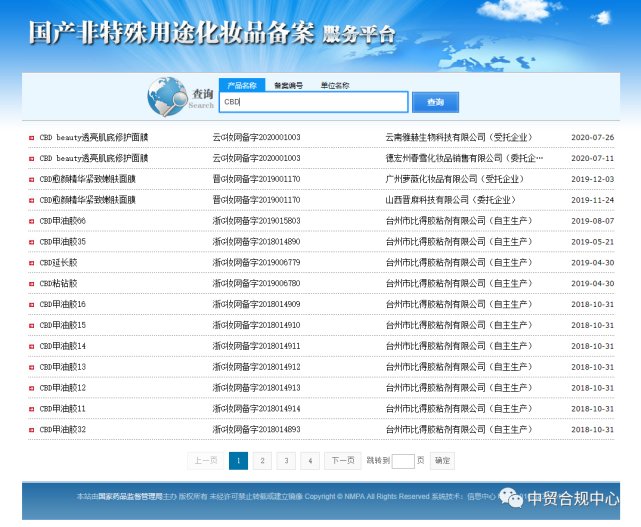Viewport: 641px width, 527px height.
Task: Click company 山西晋麻科技有限公司（委托企业）
Action: click(x=450, y=200)
